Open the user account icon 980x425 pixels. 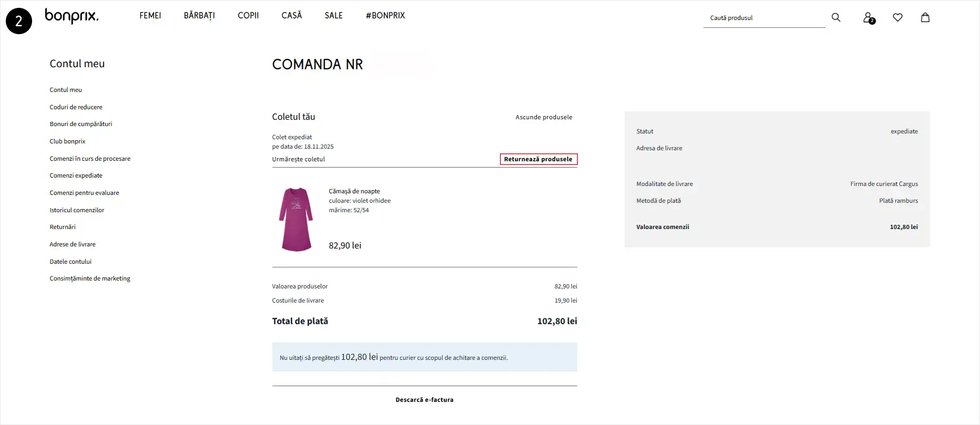click(x=869, y=18)
